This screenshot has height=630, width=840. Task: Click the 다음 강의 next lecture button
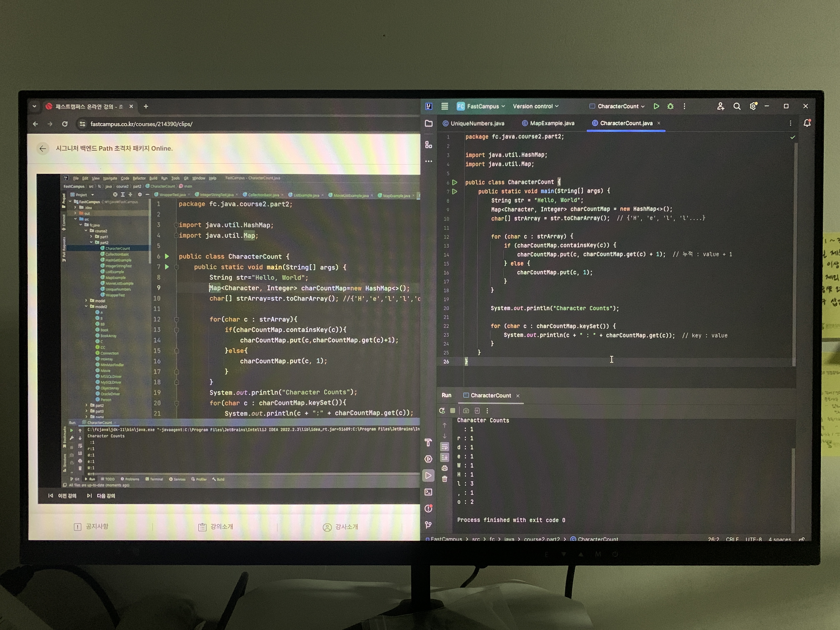coord(101,496)
